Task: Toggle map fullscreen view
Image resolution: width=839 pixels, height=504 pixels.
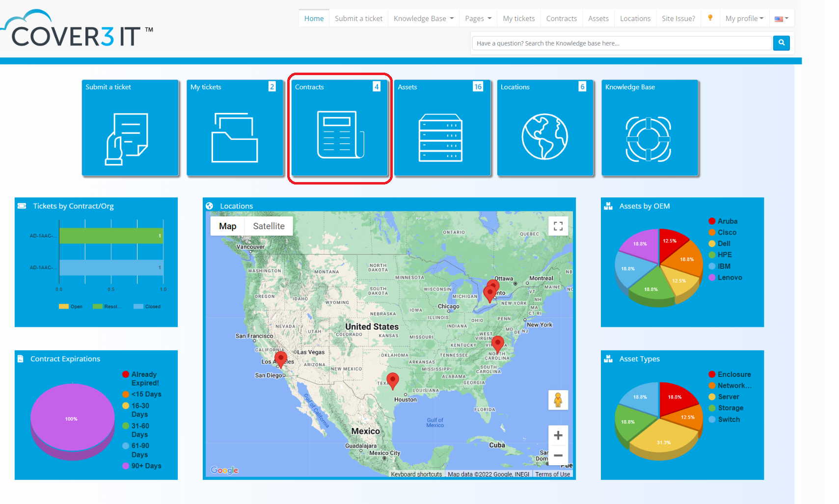Action: coord(558,226)
